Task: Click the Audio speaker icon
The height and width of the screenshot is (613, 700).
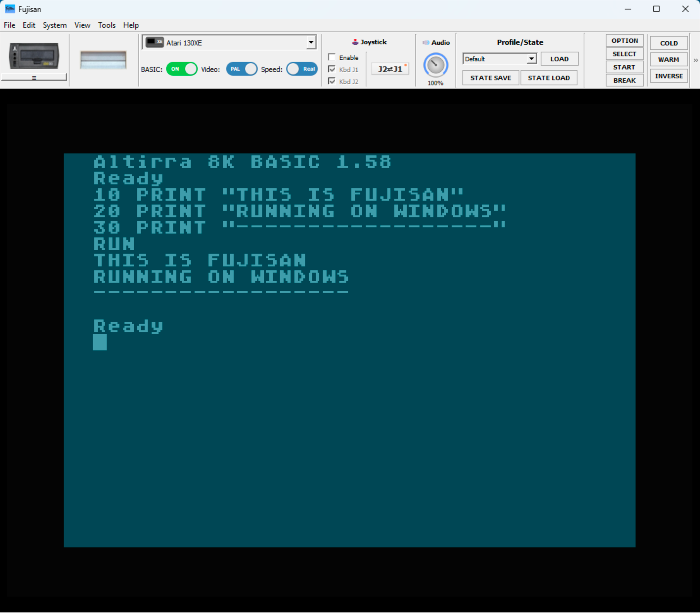Action: pyautogui.click(x=426, y=42)
